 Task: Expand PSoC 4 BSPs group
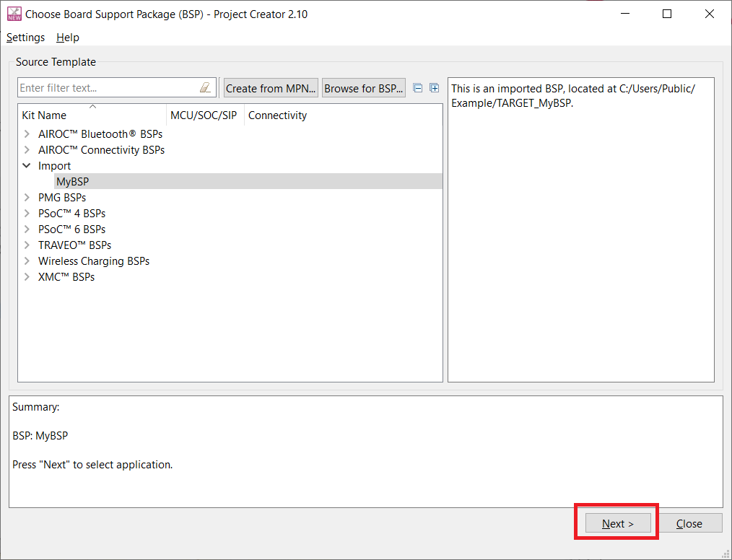(27, 214)
